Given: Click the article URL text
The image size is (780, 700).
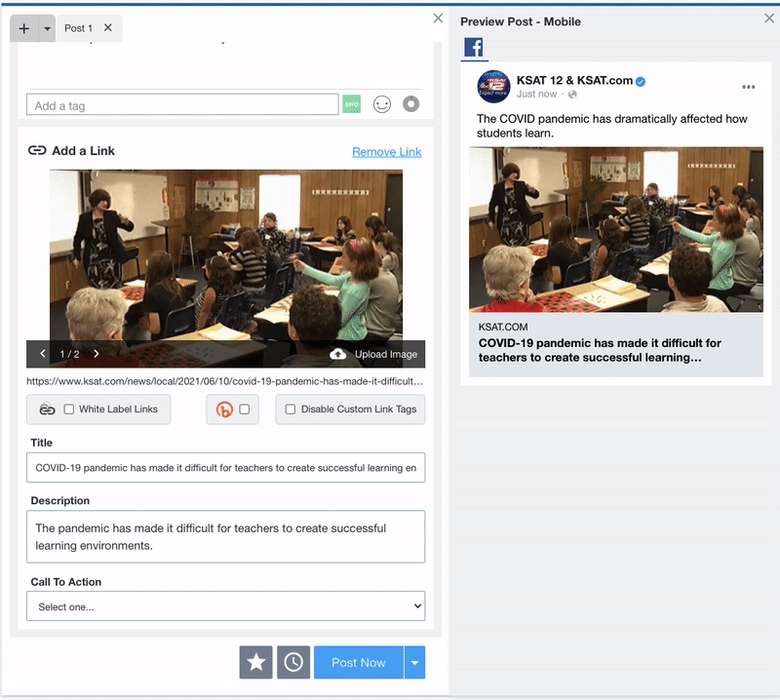Looking at the screenshot, I should [x=225, y=381].
